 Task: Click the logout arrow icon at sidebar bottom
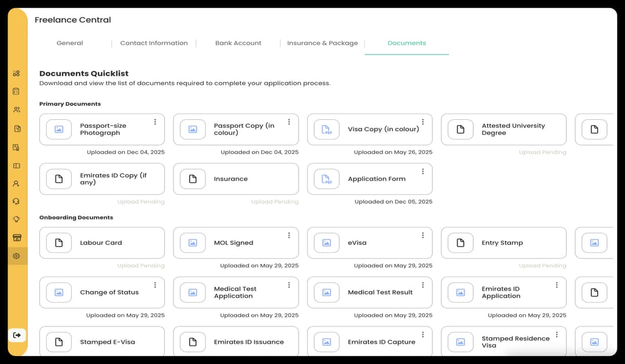click(x=17, y=335)
